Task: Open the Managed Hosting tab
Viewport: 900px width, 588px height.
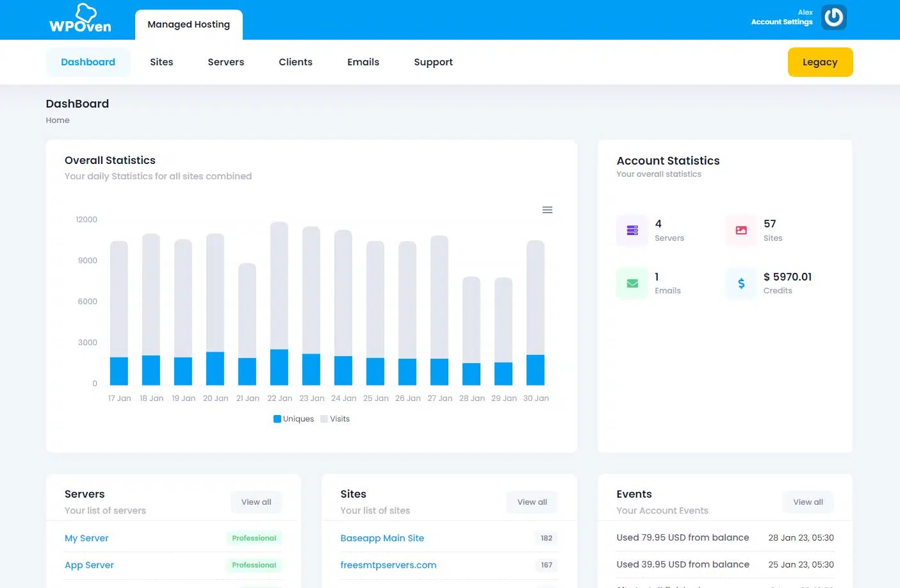Action: point(188,24)
